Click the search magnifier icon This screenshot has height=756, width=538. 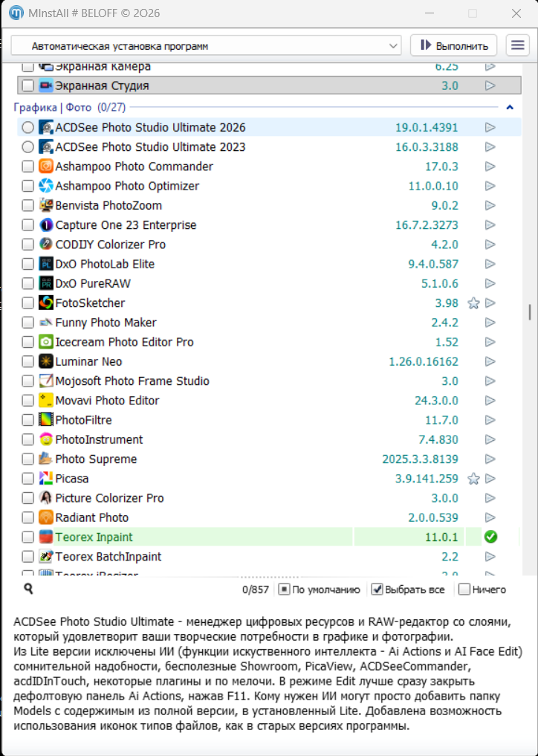click(28, 589)
